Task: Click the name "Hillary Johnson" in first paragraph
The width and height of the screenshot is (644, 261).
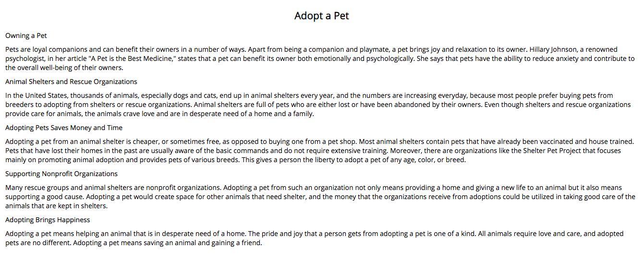Action: point(553,49)
